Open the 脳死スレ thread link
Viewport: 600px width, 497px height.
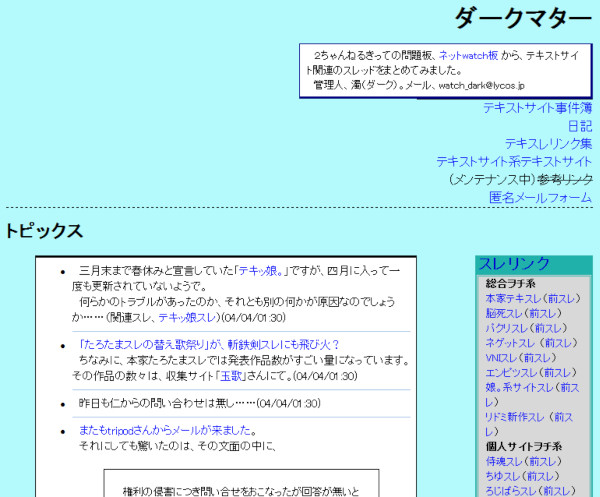504,313
